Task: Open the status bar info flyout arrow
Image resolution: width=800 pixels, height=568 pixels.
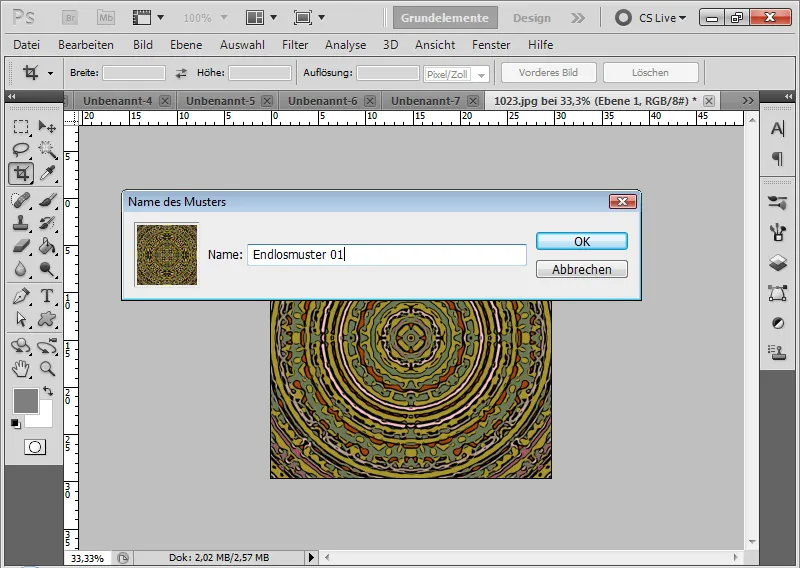Action: click(x=311, y=557)
